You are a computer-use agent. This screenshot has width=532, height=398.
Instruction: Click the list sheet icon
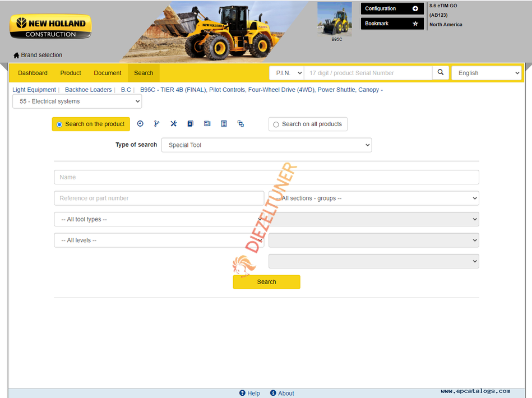point(224,123)
